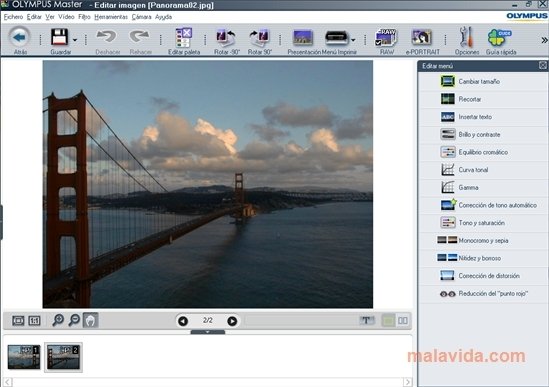
Task: Switch to single image view
Action: (x=388, y=320)
